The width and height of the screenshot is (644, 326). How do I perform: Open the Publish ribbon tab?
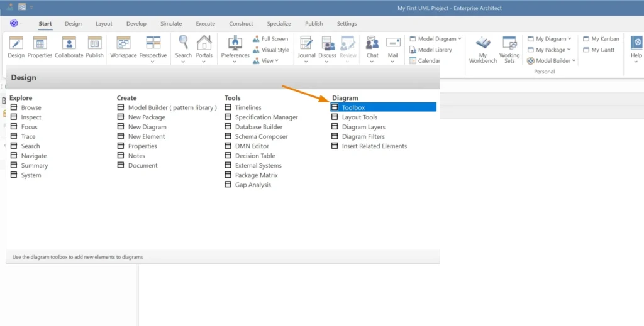[x=314, y=24]
